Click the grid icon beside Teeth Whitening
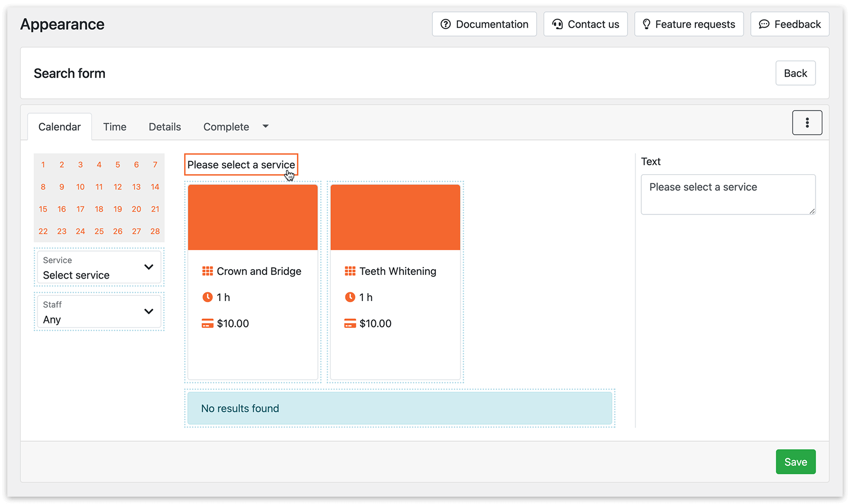 [350, 271]
